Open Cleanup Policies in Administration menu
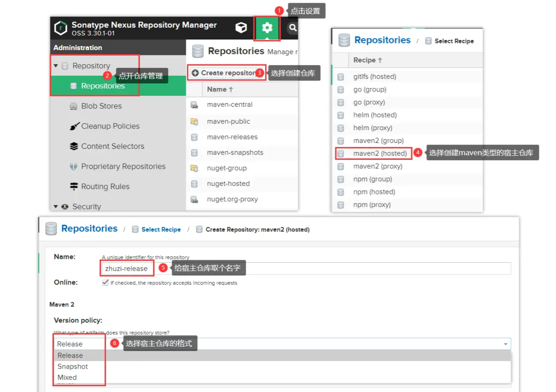Viewport: 556px width, 392px height. [x=118, y=126]
